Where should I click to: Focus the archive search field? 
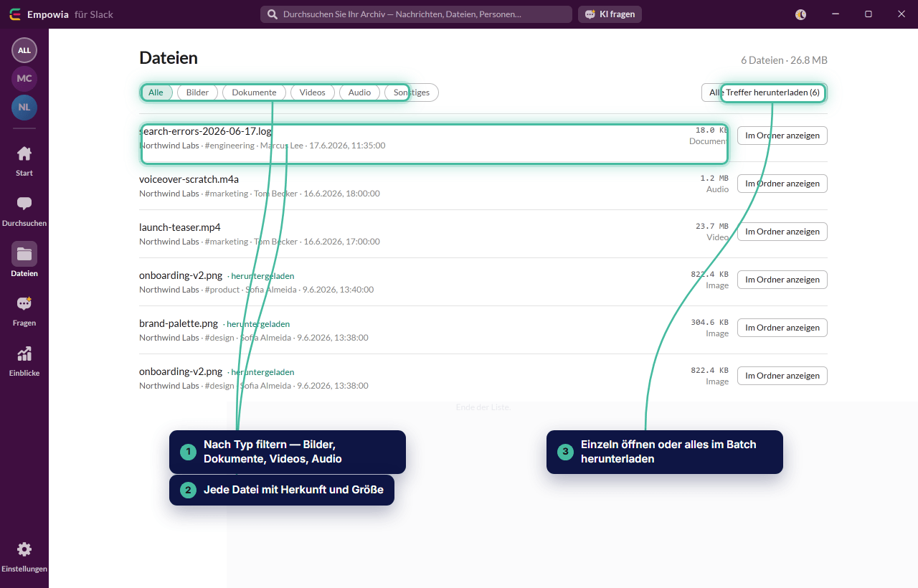tap(416, 14)
